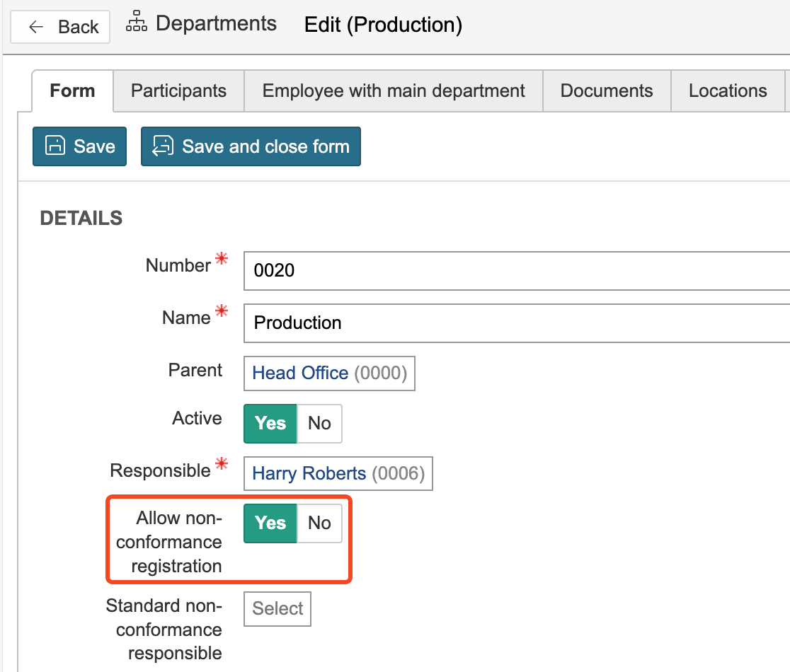Click the floppy disk icon on Save
Screen dimensions: 790x672
click(55, 146)
